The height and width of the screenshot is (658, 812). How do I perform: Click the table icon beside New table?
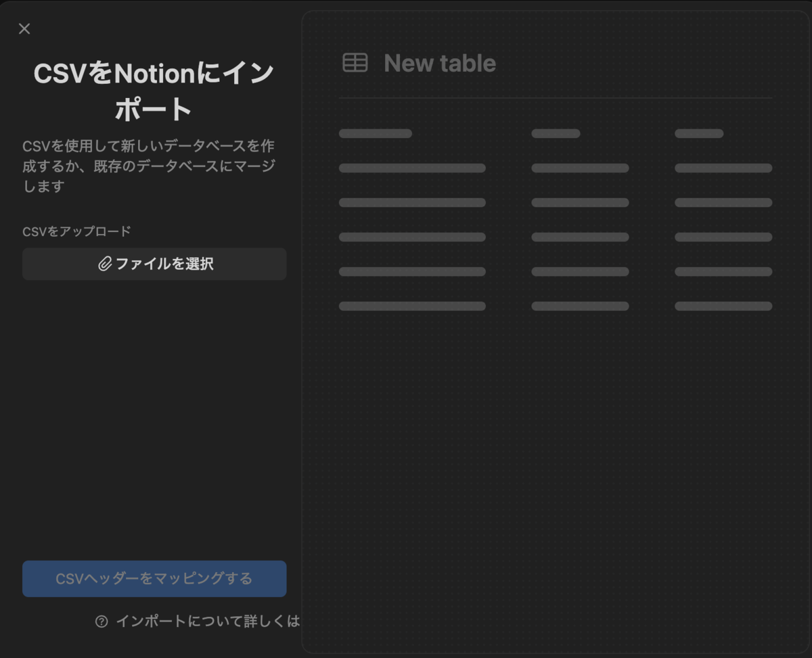[355, 63]
